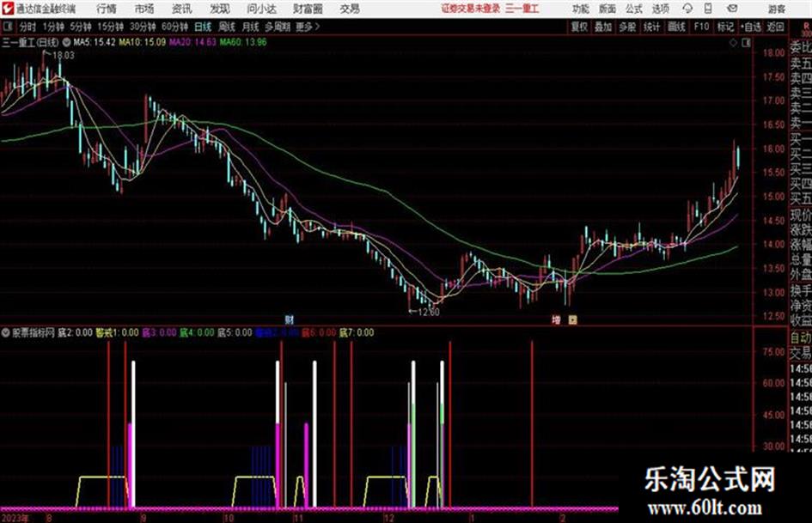Switch to 15分钟 period tab
The width and height of the screenshot is (812, 523).
pyautogui.click(x=111, y=27)
